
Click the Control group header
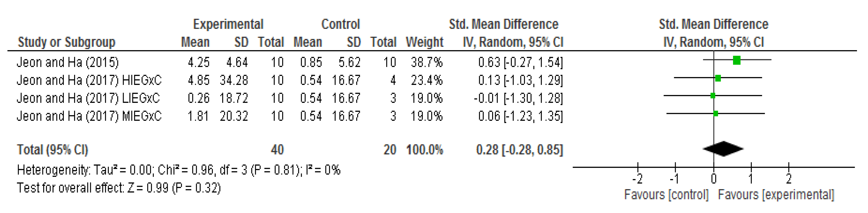[x=340, y=24]
